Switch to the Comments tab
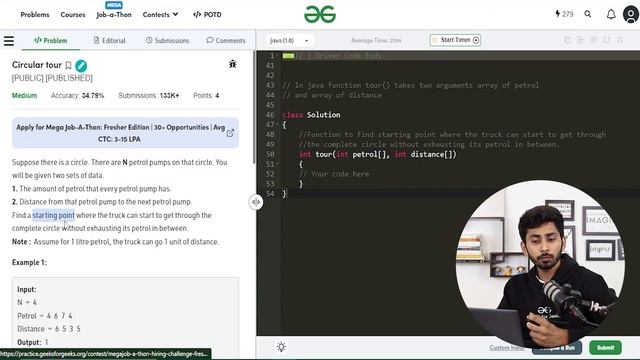 226,40
